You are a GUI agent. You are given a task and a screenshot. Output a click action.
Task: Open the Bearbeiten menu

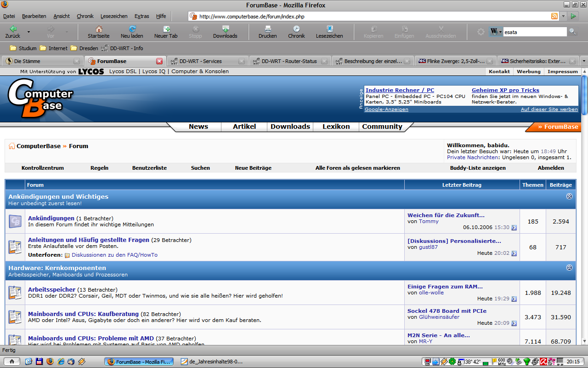[x=34, y=16]
